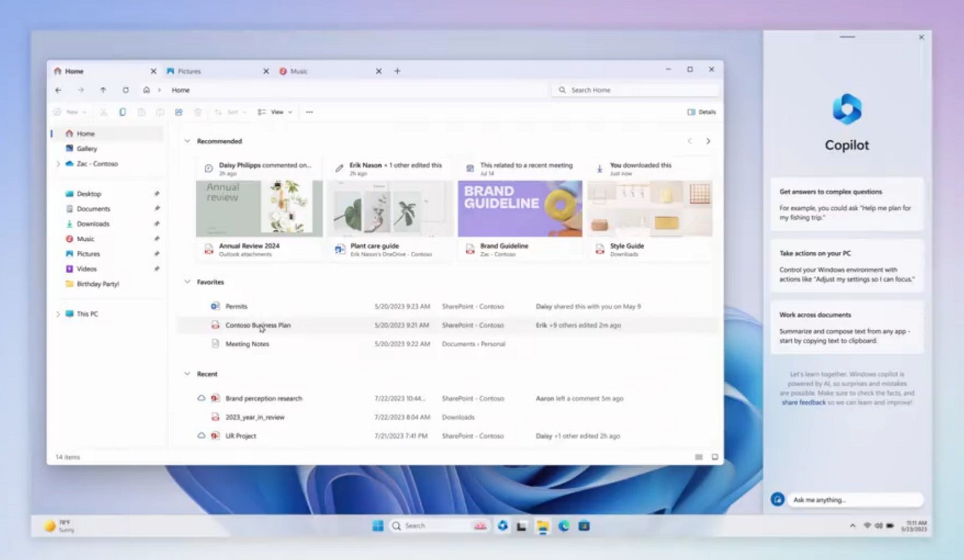Select the Cut icon in the toolbar
The image size is (964, 560).
[104, 111]
